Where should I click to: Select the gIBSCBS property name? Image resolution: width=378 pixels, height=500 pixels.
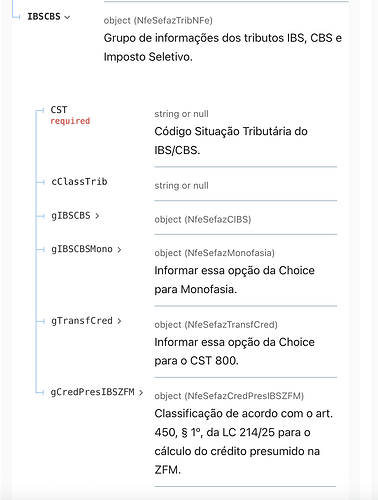71,216
